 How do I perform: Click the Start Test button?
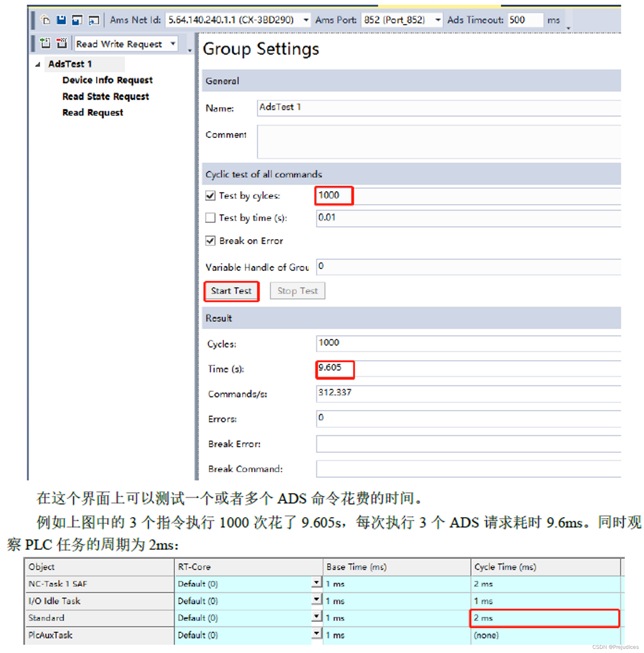(231, 291)
